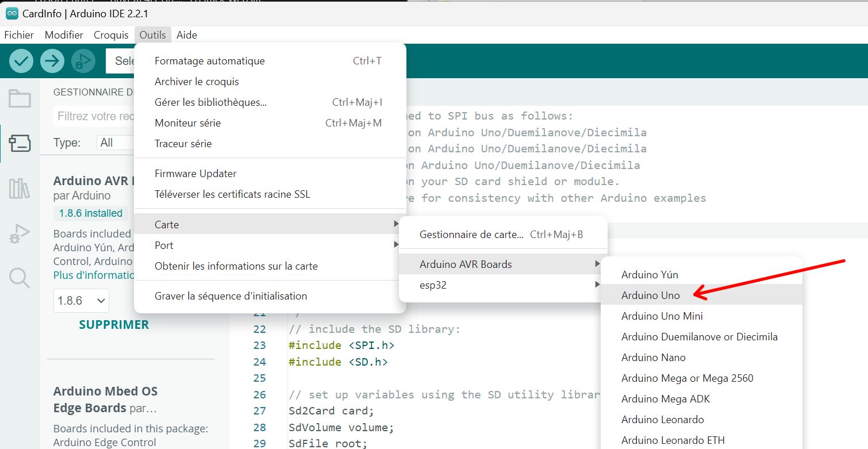Choose Téléverser les certificats racine SSL

click(270, 194)
